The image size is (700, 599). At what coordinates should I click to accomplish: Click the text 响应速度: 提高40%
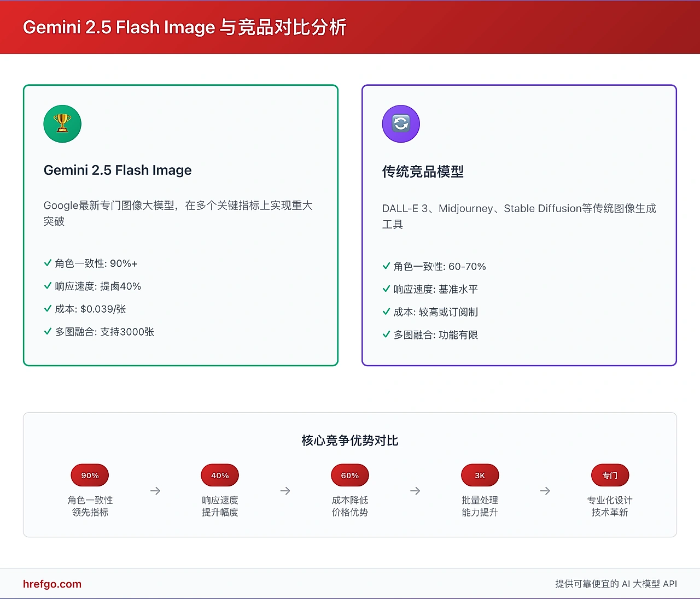(98, 286)
